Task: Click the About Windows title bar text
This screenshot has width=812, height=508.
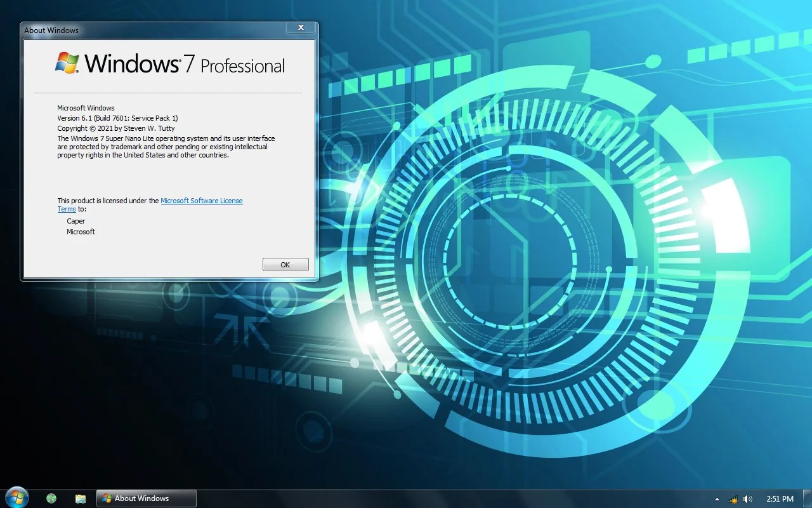Action: click(51, 30)
